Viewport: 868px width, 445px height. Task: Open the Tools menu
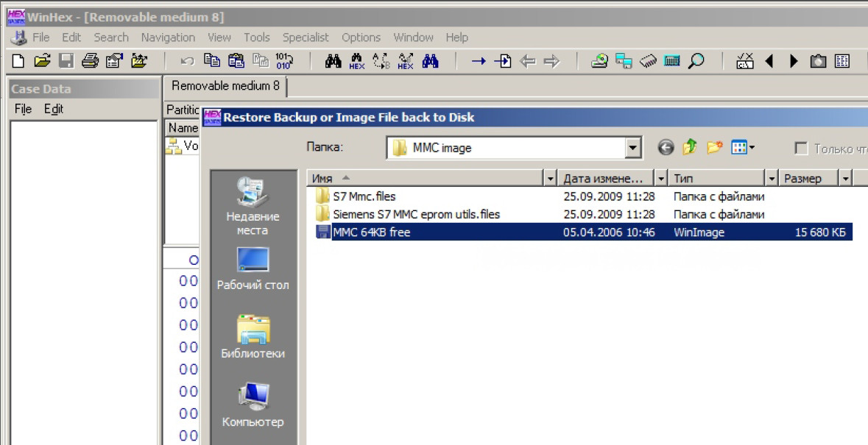click(257, 38)
